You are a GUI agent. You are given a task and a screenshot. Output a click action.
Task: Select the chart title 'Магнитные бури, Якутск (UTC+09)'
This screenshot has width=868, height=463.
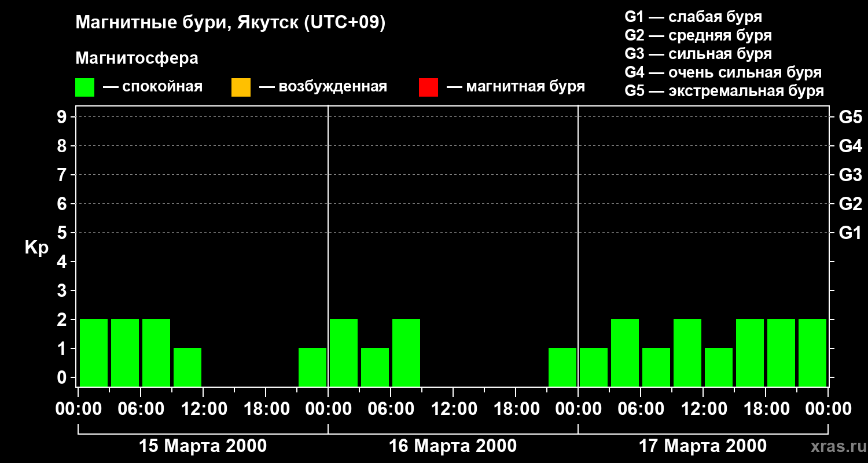pyautogui.click(x=230, y=23)
